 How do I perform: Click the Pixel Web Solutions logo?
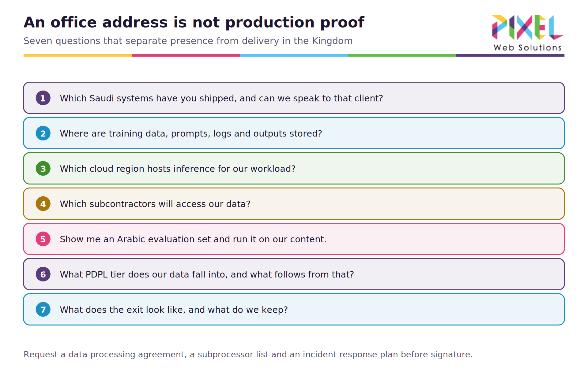tap(527, 33)
